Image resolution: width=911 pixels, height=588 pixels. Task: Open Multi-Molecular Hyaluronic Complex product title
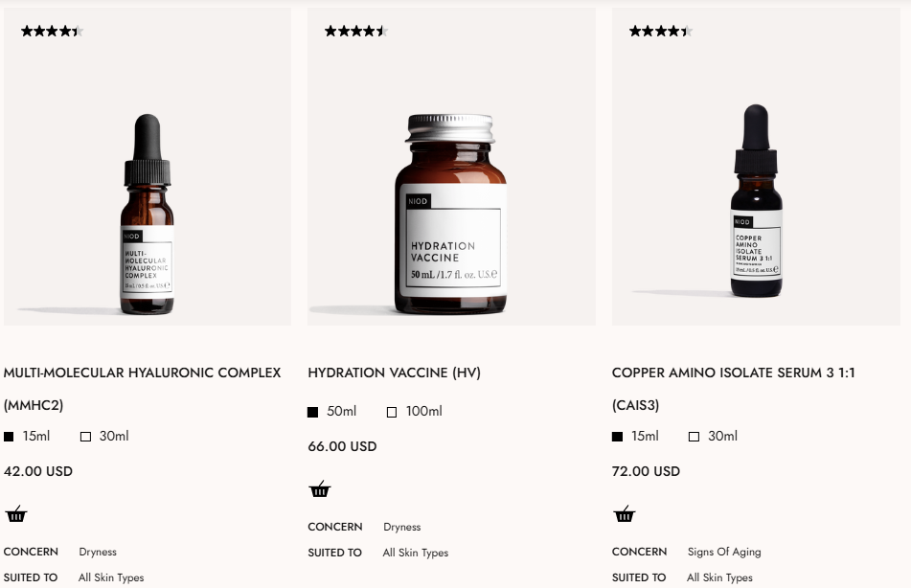pos(143,389)
